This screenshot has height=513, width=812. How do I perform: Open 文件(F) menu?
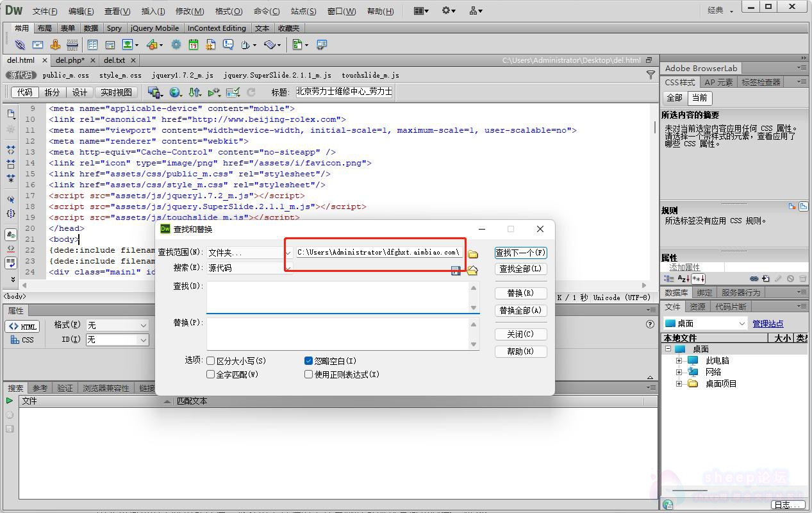click(x=45, y=11)
